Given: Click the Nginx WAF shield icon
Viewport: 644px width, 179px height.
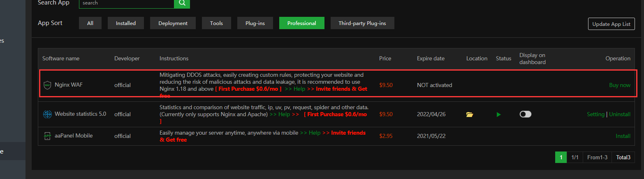Looking at the screenshot, I should coord(47,85).
